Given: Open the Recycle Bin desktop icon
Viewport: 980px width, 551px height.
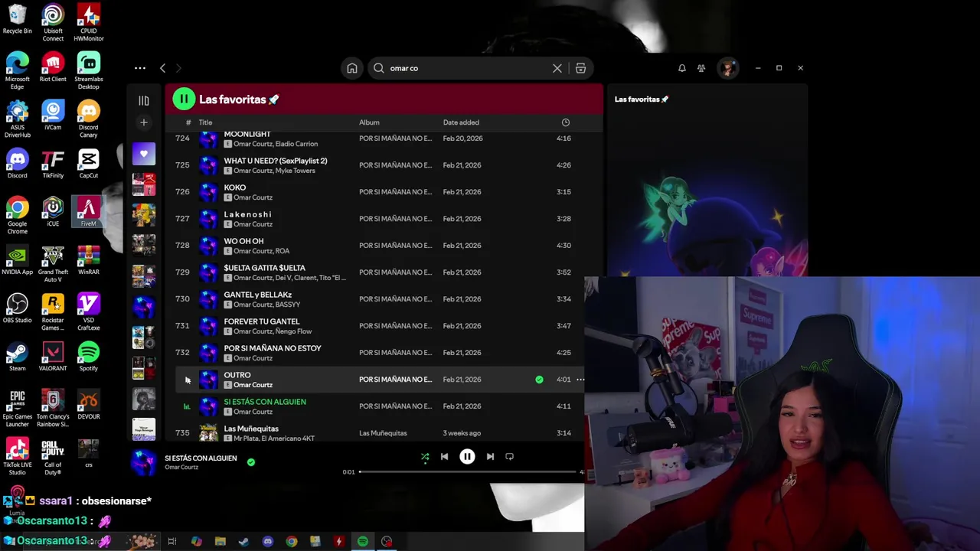Looking at the screenshot, I should (17, 20).
